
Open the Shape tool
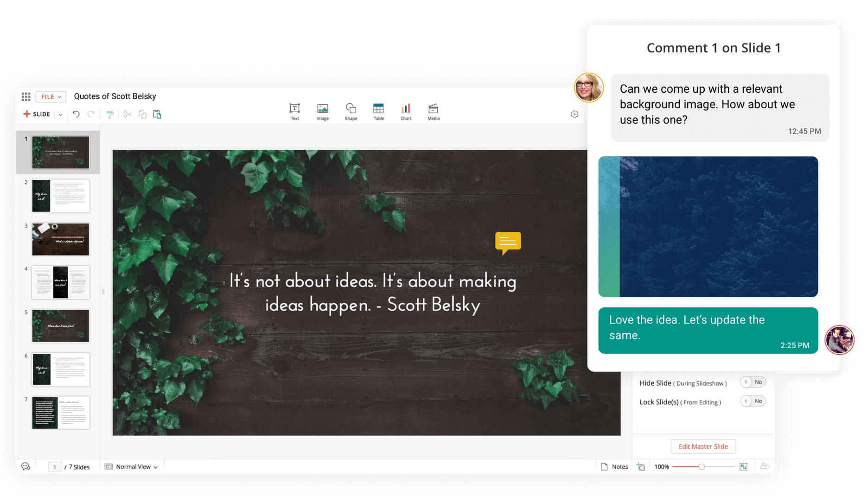351,111
